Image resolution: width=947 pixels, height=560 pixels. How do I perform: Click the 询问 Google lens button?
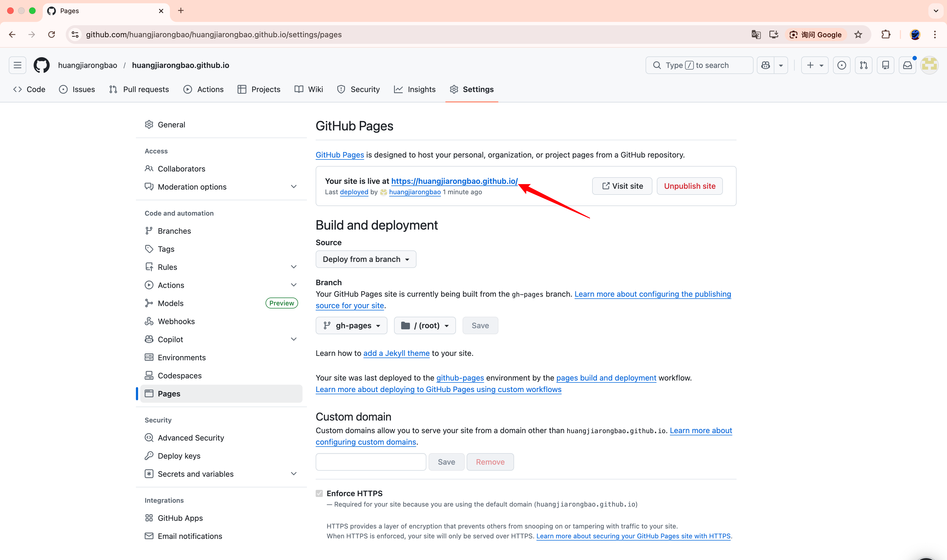816,35
